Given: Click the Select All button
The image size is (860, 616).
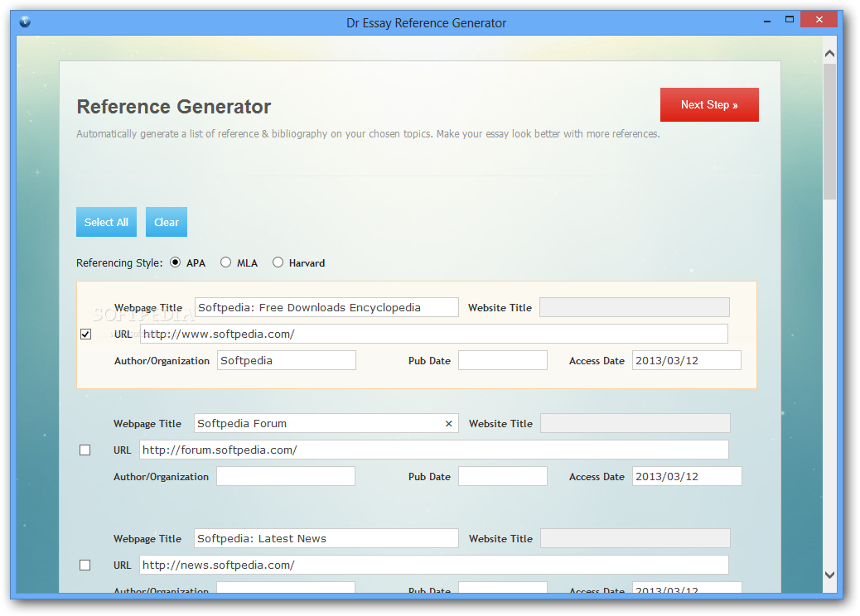Looking at the screenshot, I should 106,222.
